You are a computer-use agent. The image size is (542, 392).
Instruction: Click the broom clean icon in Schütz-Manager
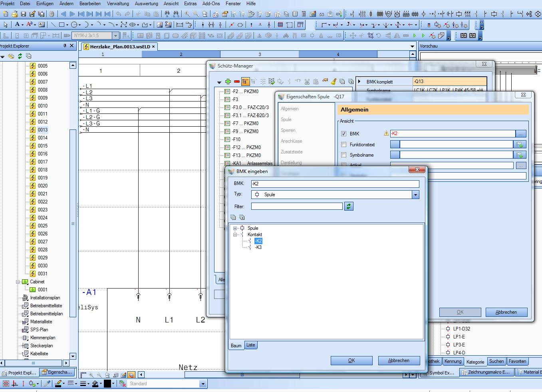tap(334, 82)
